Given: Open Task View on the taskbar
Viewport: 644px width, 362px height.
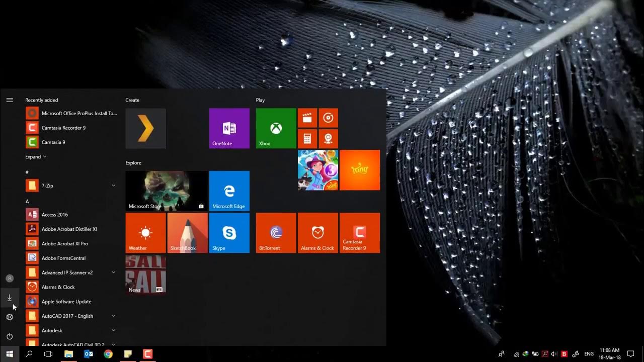Looking at the screenshot, I should click(x=48, y=354).
